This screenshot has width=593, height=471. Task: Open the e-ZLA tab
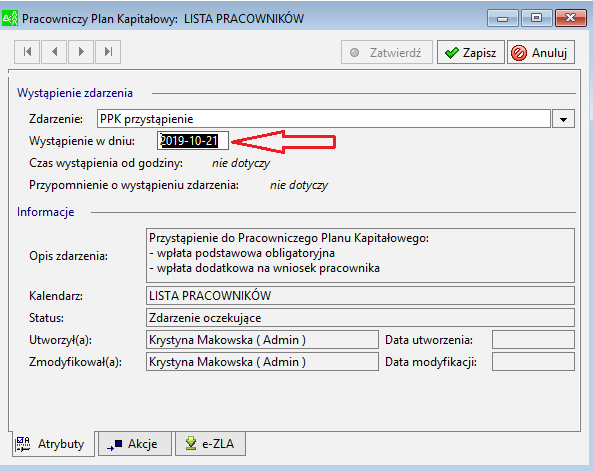tap(210, 444)
